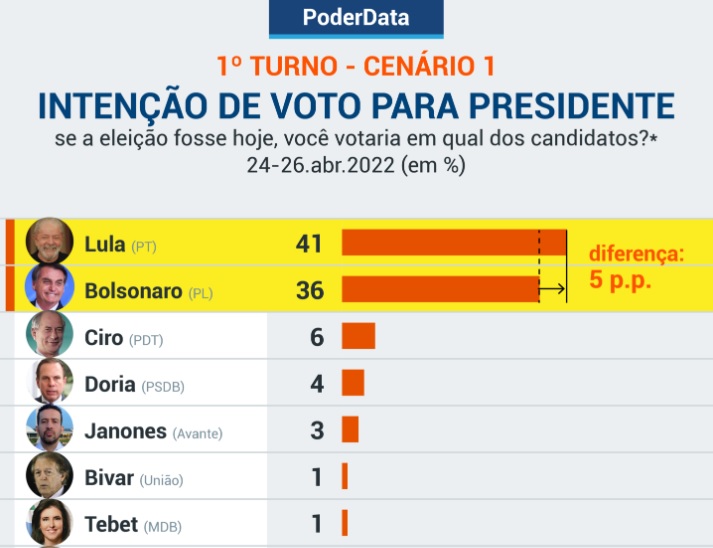Click the 'Lula (PT)' name label
The height and width of the screenshot is (548, 713).
tap(120, 244)
